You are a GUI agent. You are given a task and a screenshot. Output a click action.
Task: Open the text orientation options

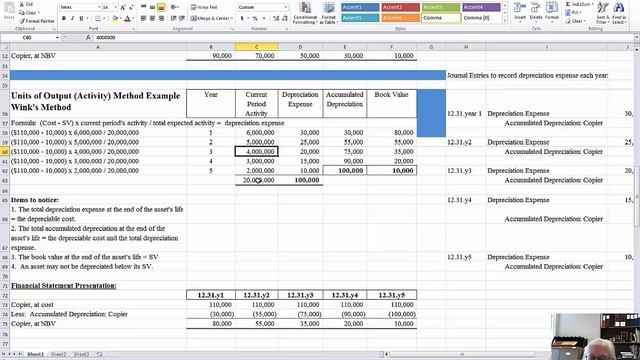pyautogui.click(x=175, y=7)
